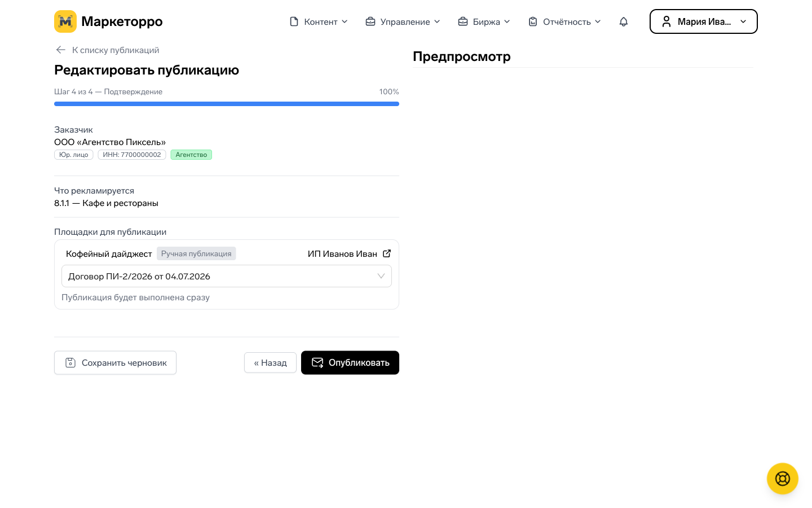The width and height of the screenshot is (812, 508).
Task: Click the yellow support lifebuoy button
Action: [x=783, y=479]
